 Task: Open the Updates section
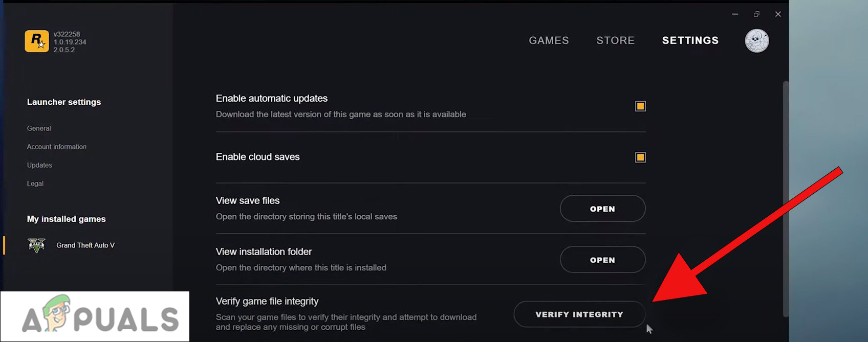39,165
